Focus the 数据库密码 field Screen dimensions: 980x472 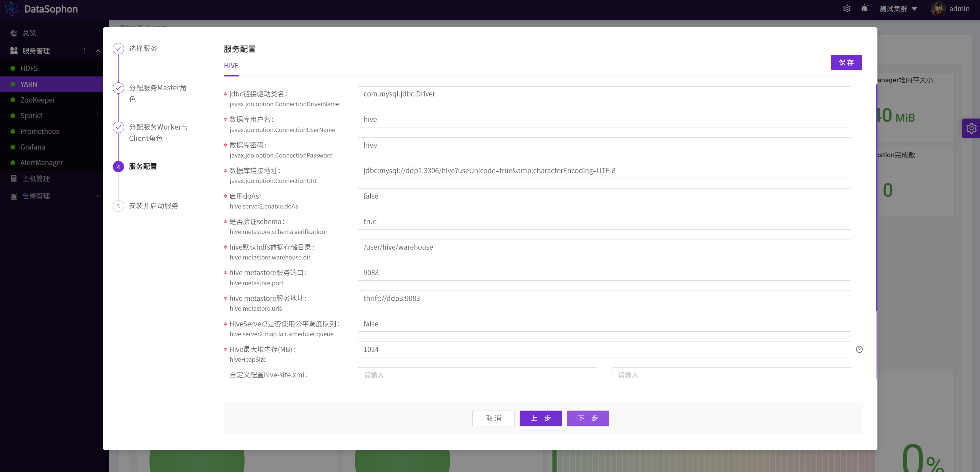point(604,145)
